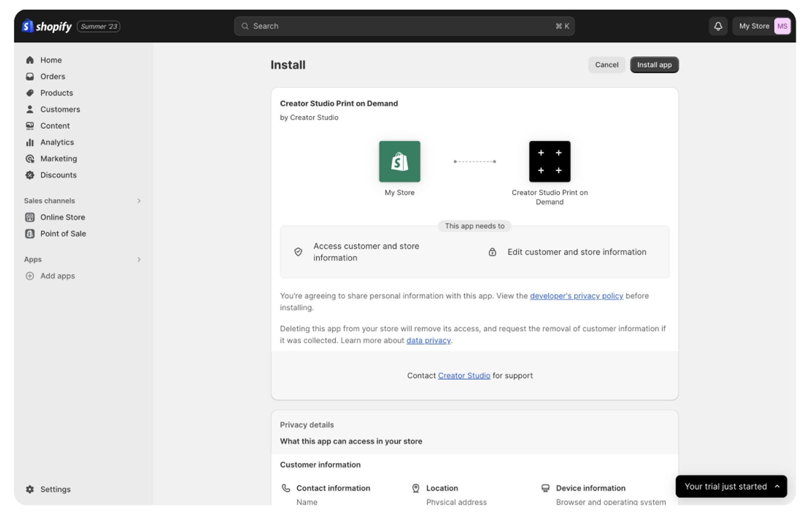Screen dimensions: 812x528
Task: Click the Creator Studio app icon
Action: pyautogui.click(x=549, y=161)
